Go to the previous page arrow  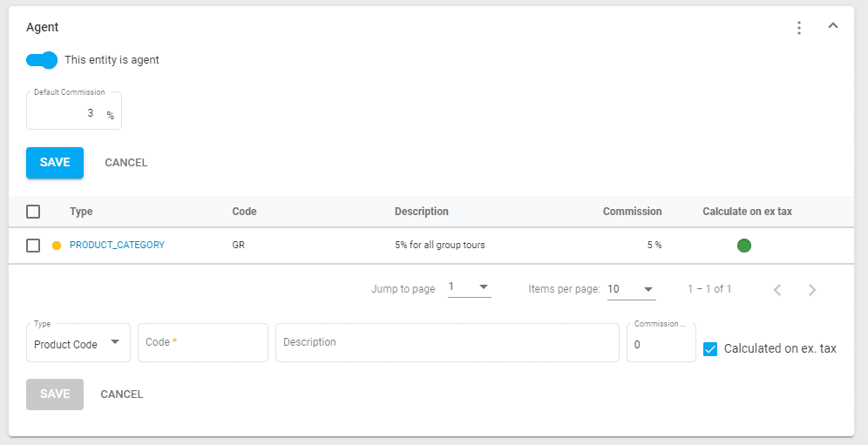point(777,289)
